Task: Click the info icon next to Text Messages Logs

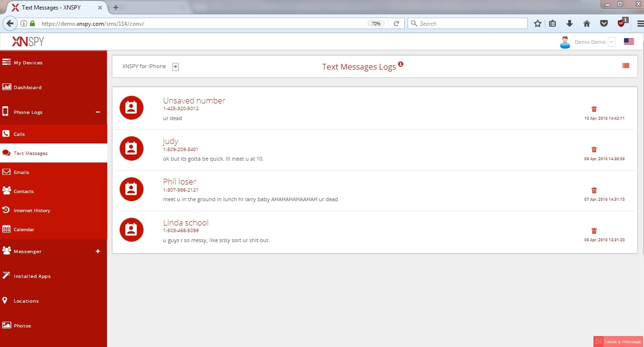Action: (x=400, y=64)
